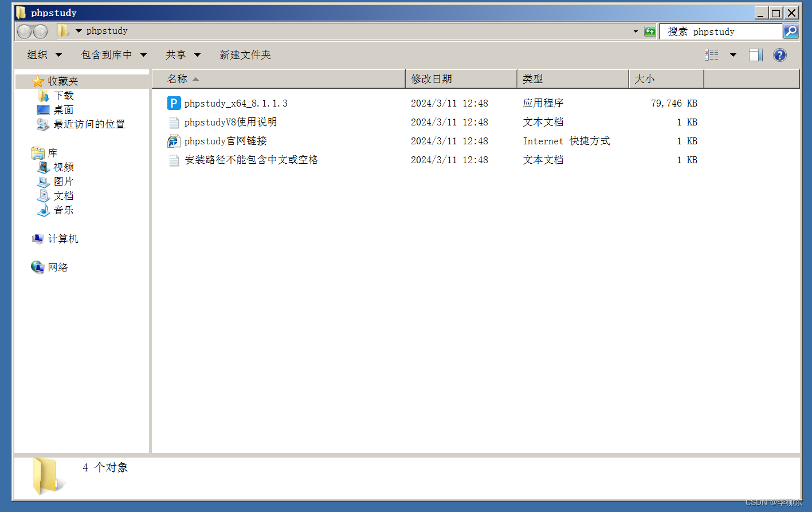Screen dimensions: 812x512
Task: Click the phpstudy_x64_8.1.1.3 application icon
Action: [x=174, y=103]
